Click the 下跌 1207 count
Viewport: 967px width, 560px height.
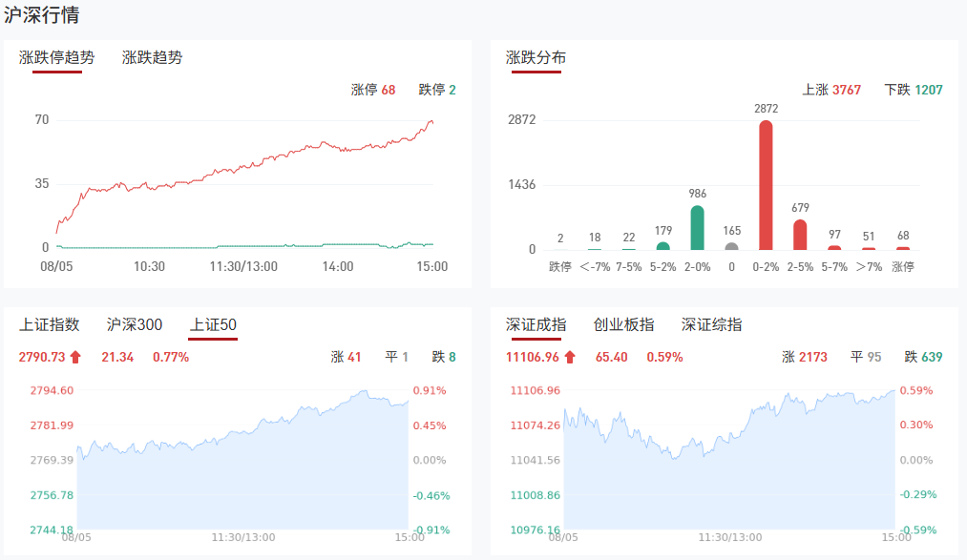(x=914, y=90)
